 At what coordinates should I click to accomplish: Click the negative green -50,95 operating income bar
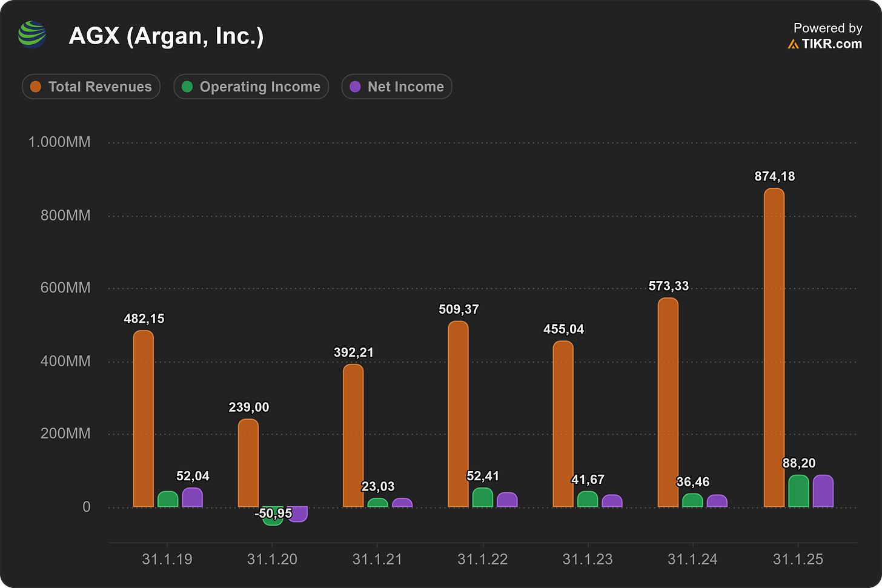[x=273, y=516]
